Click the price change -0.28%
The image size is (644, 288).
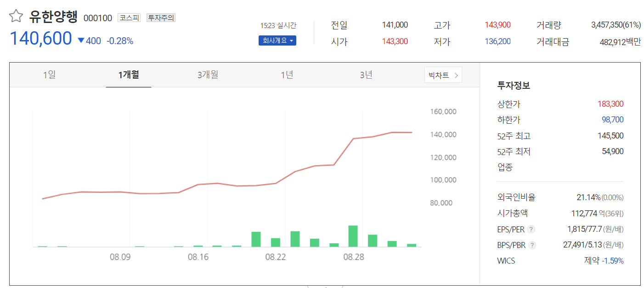pos(120,41)
